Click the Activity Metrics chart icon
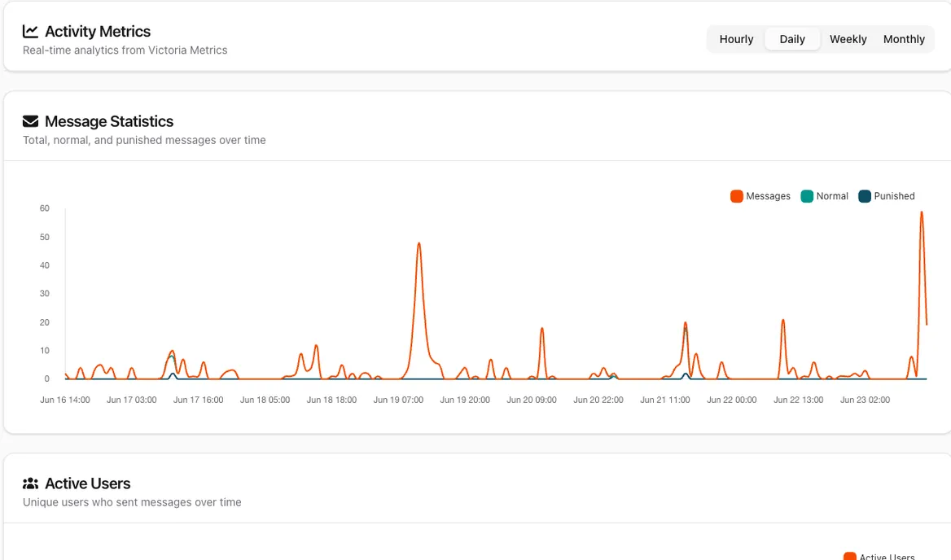Viewport: 951px width, 560px height. [x=30, y=31]
